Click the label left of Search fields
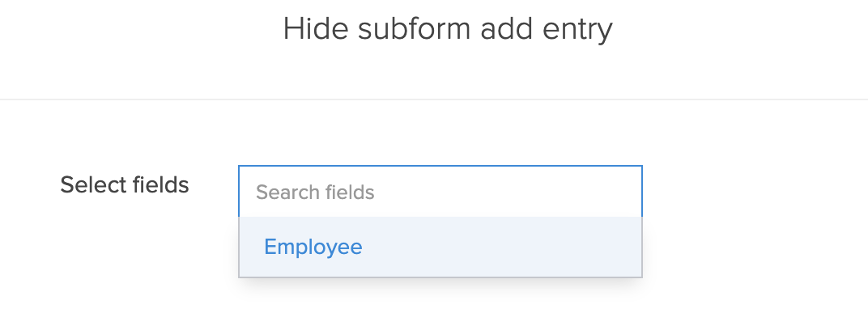The width and height of the screenshot is (868, 330). coord(125,185)
